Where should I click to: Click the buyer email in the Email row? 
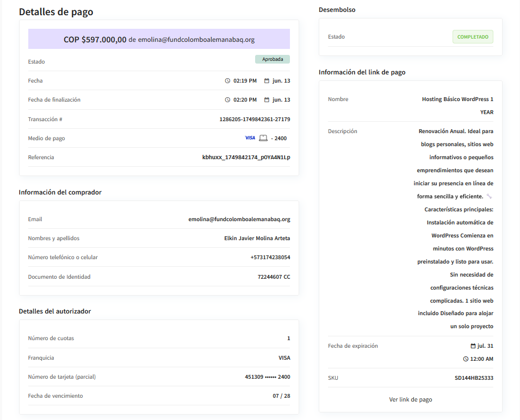pos(239,220)
